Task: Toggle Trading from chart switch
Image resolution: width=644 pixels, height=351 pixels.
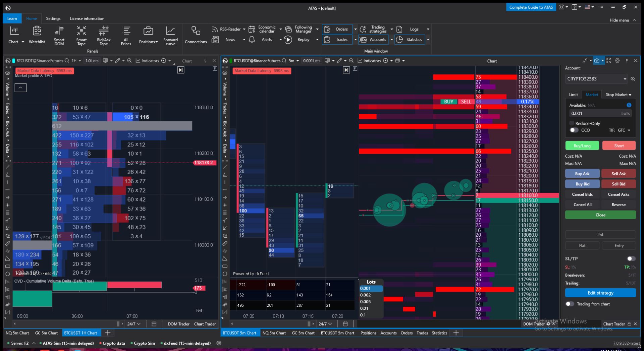Action: point(570,304)
